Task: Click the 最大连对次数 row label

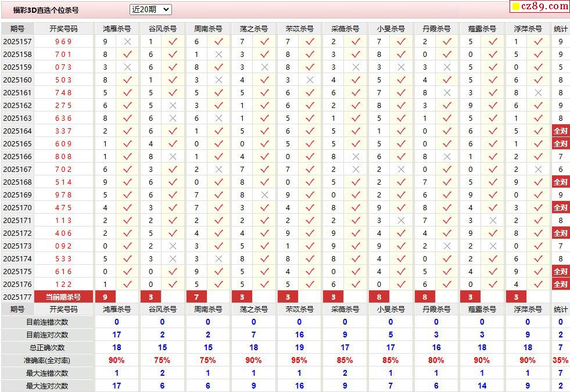Action: coord(47,386)
